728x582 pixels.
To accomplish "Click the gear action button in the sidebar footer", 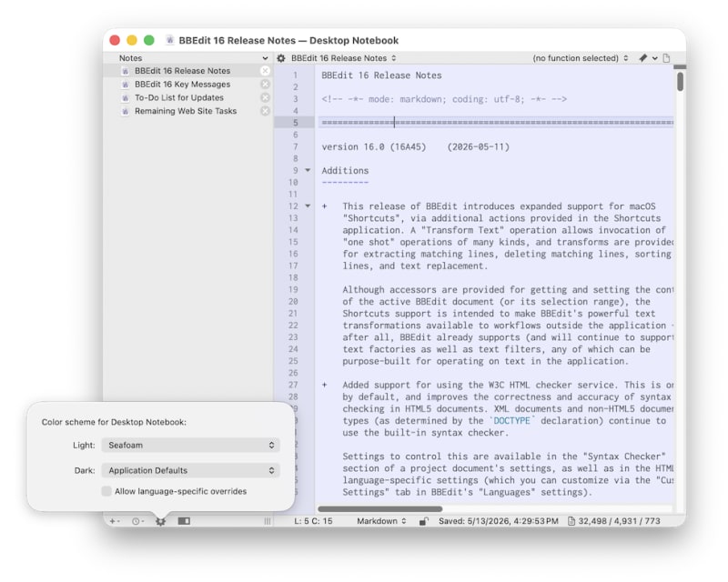I will (x=161, y=521).
